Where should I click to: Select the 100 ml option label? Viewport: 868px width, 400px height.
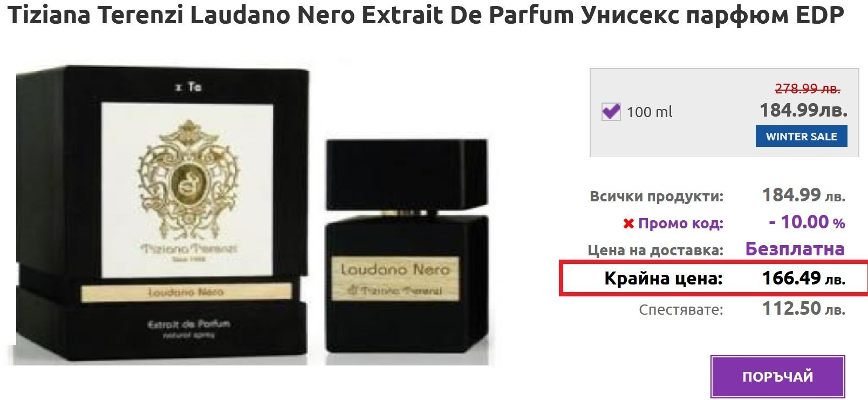650,112
